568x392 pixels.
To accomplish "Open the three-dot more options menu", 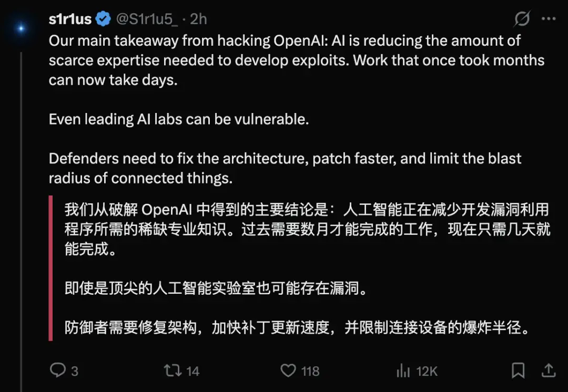I will point(549,19).
